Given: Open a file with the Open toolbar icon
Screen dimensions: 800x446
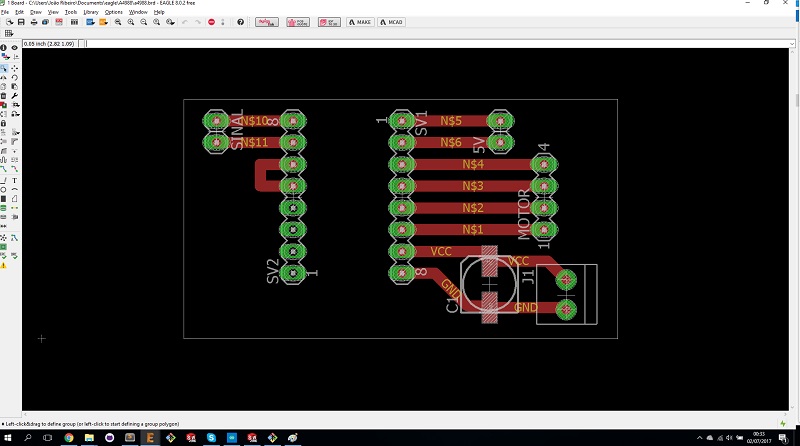Looking at the screenshot, I should tap(9, 22).
